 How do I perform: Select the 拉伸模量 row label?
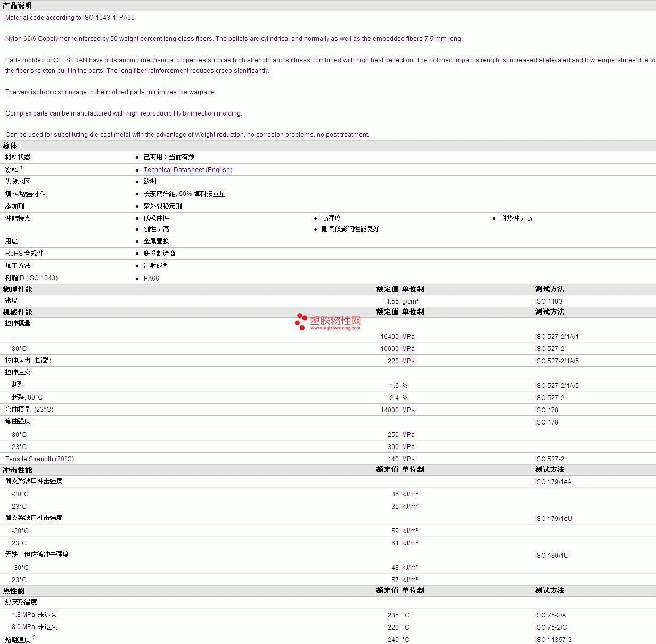[x=18, y=323]
